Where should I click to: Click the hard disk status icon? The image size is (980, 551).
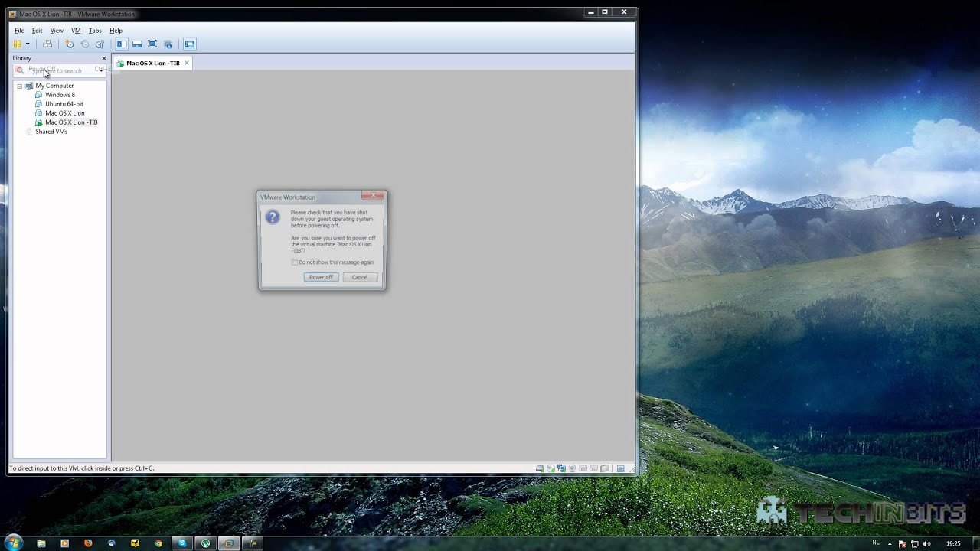(540, 468)
